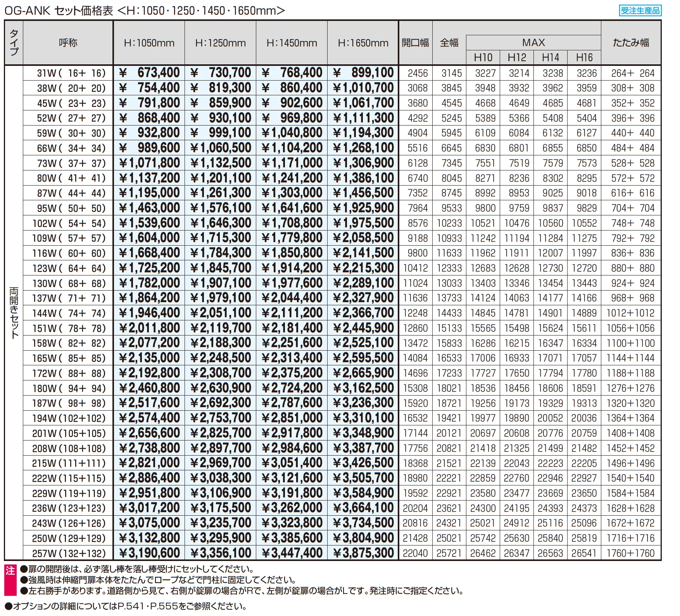This screenshot has width=680, height=616.
Task: Select the H10 sub-header under MAX
Action: (483, 58)
